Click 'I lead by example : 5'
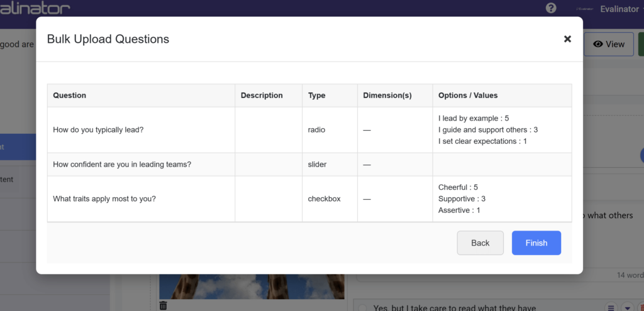Viewport: 644px width, 311px height. click(x=474, y=118)
